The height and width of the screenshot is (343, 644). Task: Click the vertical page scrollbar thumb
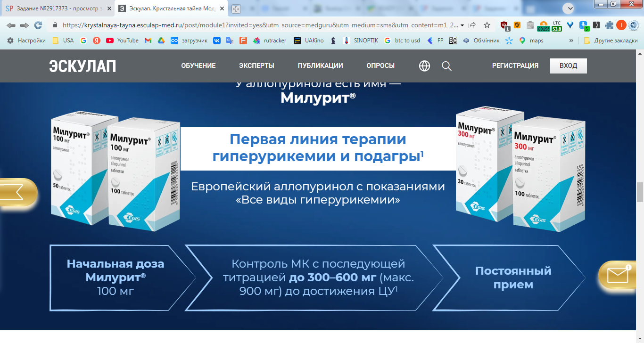pyautogui.click(x=640, y=192)
